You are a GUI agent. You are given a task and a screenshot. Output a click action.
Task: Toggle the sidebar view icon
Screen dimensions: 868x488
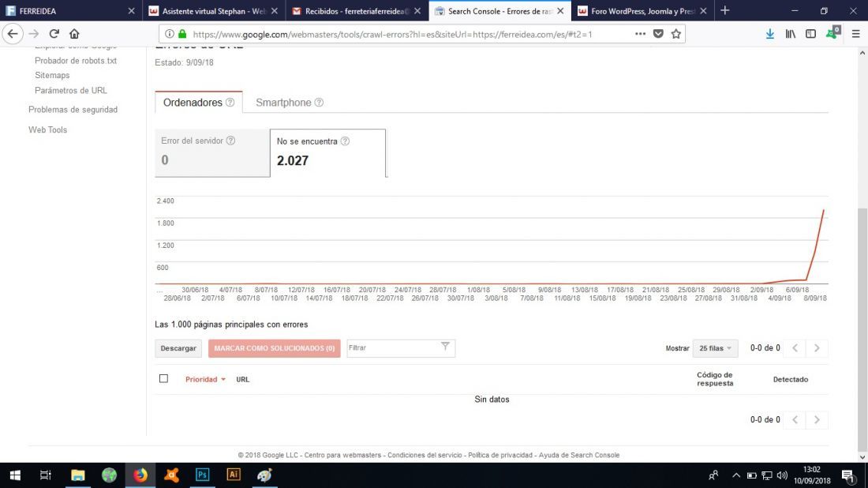pyautogui.click(x=810, y=34)
